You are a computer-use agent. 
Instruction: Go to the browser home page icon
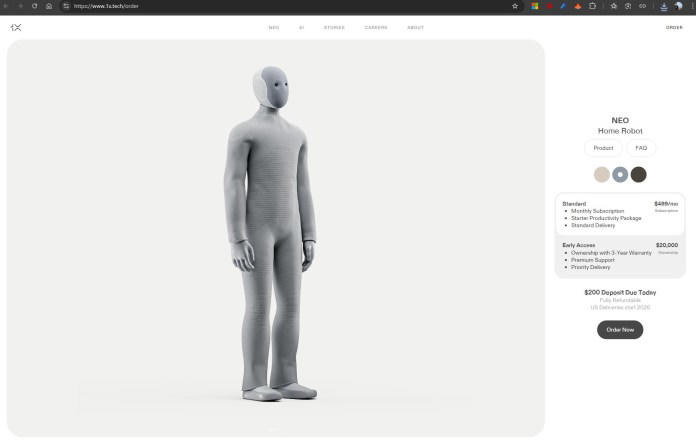(49, 6)
